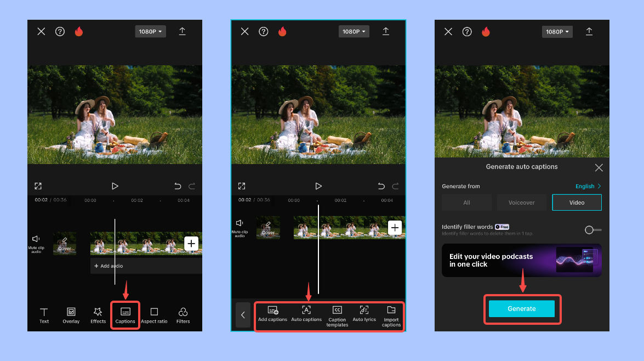Open help icon in middle phone screen

pos(263,32)
